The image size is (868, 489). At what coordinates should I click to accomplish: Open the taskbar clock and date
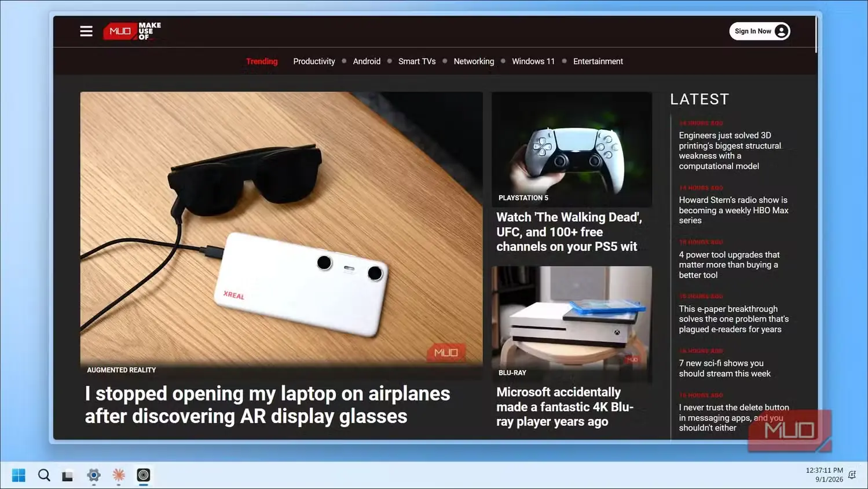pos(824,475)
